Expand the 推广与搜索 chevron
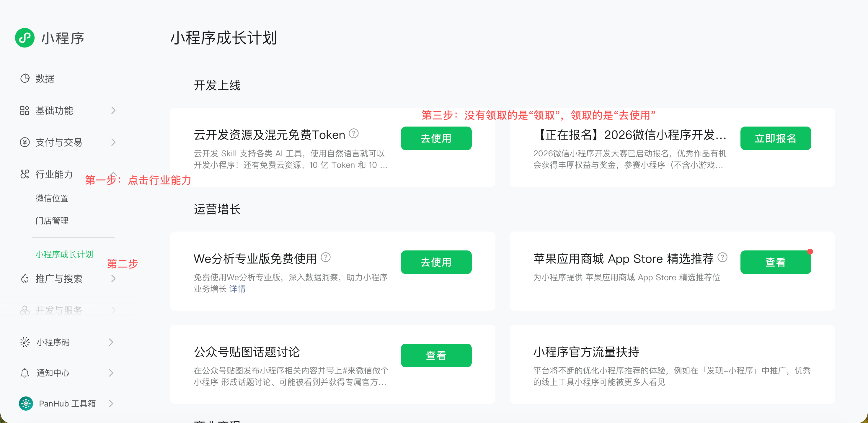 click(113, 278)
